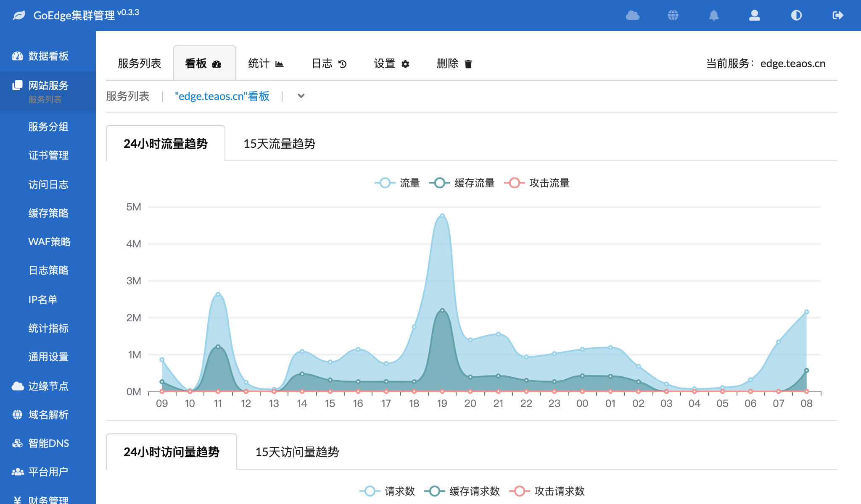The height and width of the screenshot is (504, 861).
Task: Open notifications bell icon
Action: [714, 16]
